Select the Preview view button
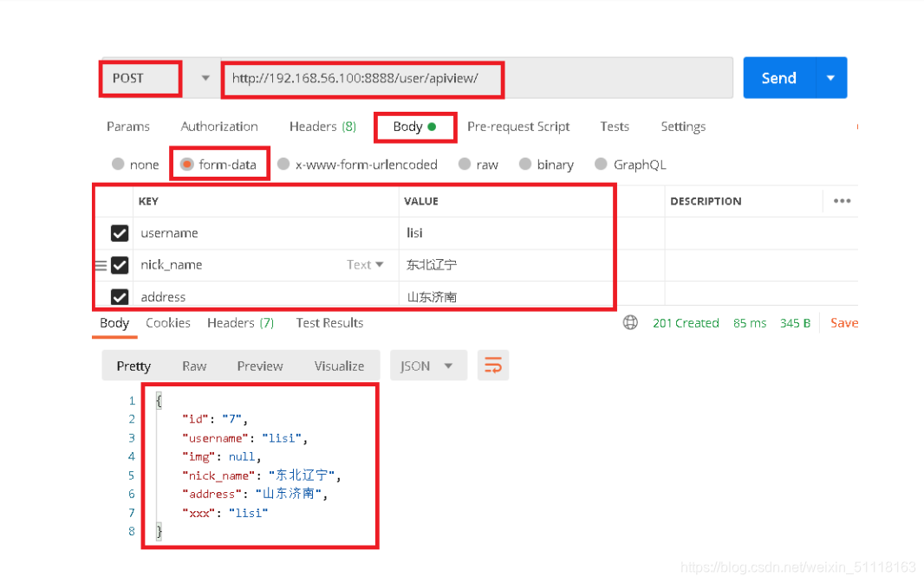924x583 pixels. coord(260,366)
